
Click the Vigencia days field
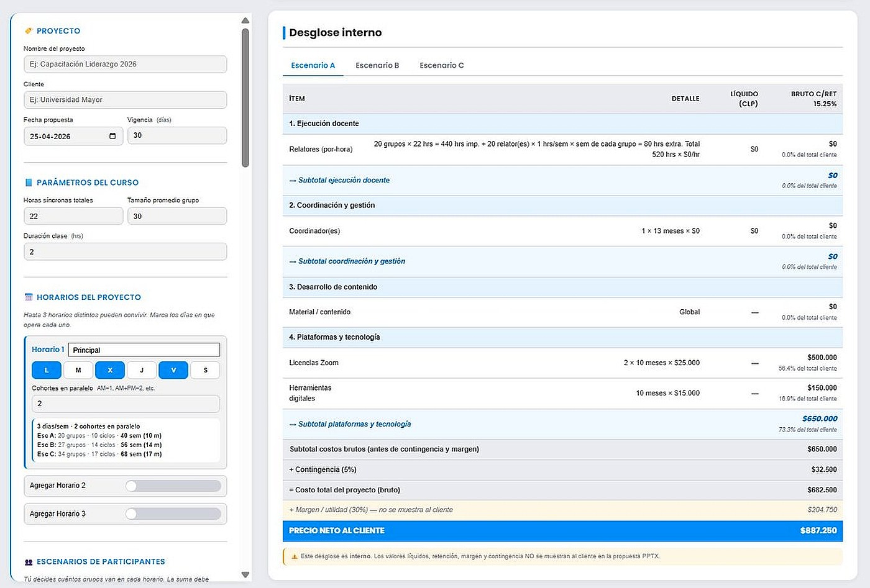click(x=177, y=135)
